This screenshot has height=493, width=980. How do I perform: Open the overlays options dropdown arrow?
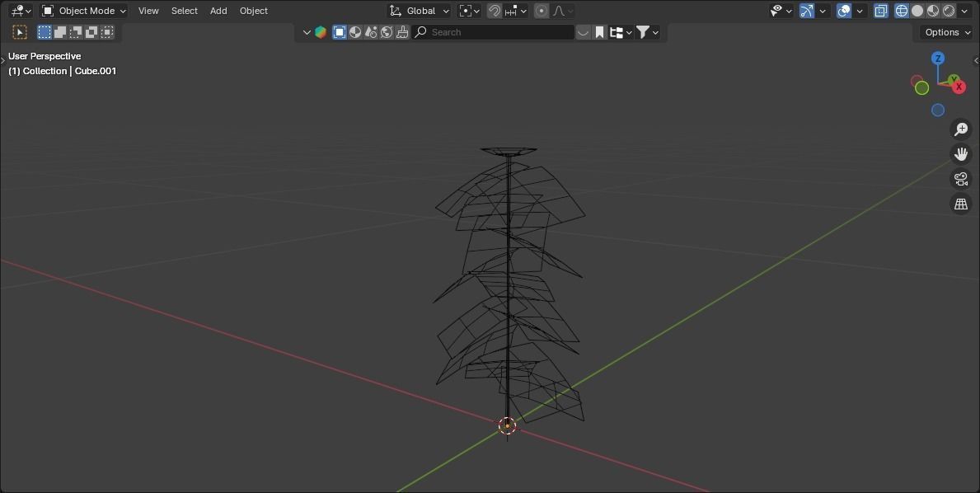coord(860,11)
